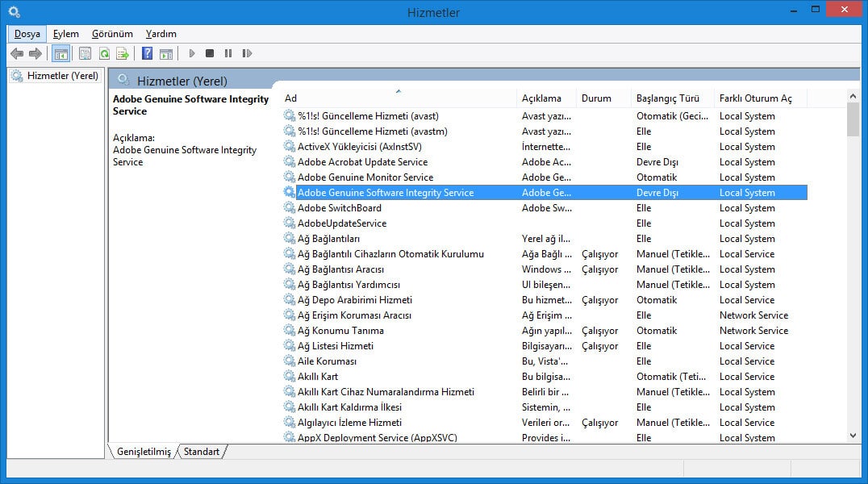Click Local Service for Aile Koruması

(747, 361)
